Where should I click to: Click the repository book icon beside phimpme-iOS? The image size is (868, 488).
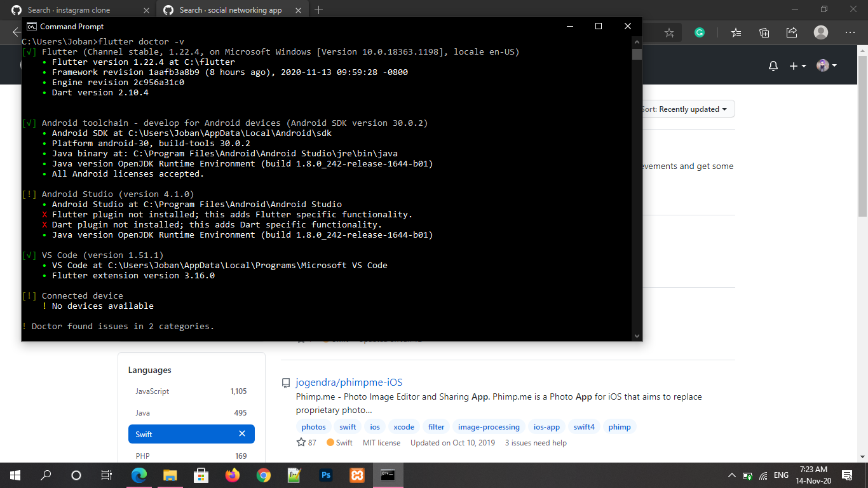[286, 383]
